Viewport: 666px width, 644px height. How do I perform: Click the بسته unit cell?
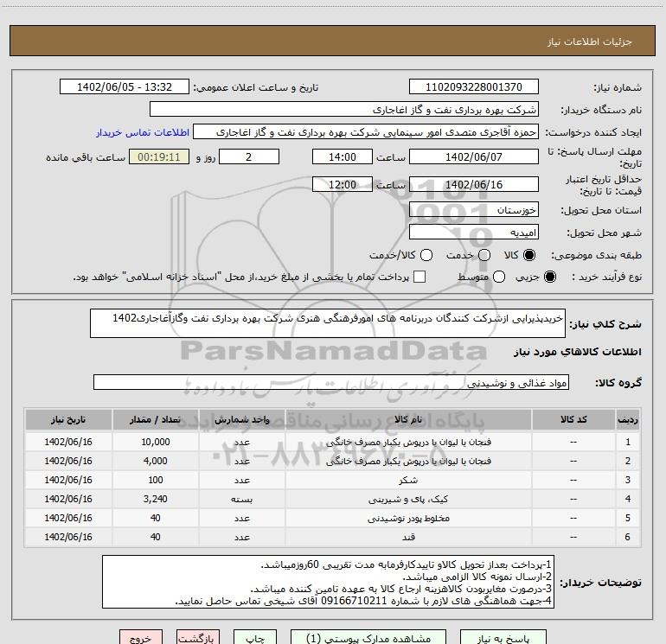(241, 500)
